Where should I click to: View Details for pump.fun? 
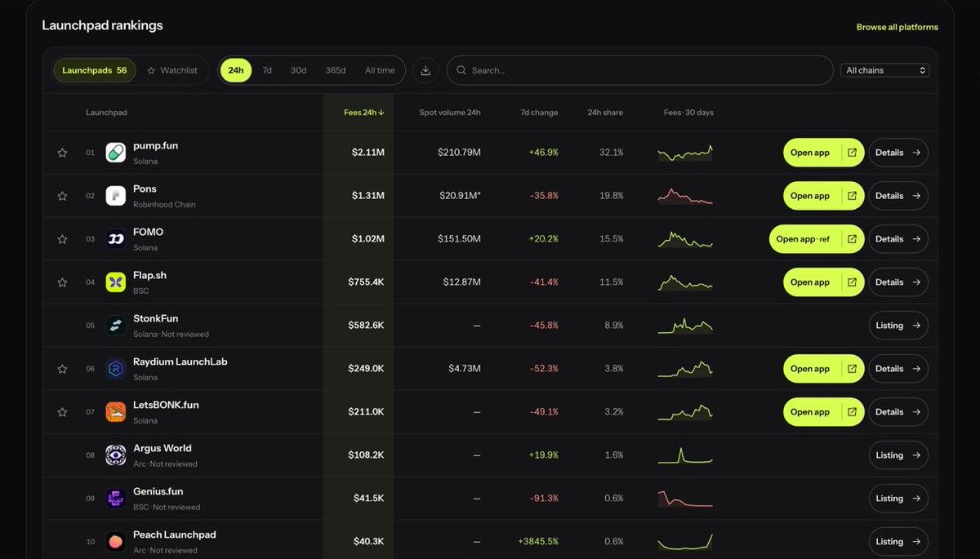point(898,153)
